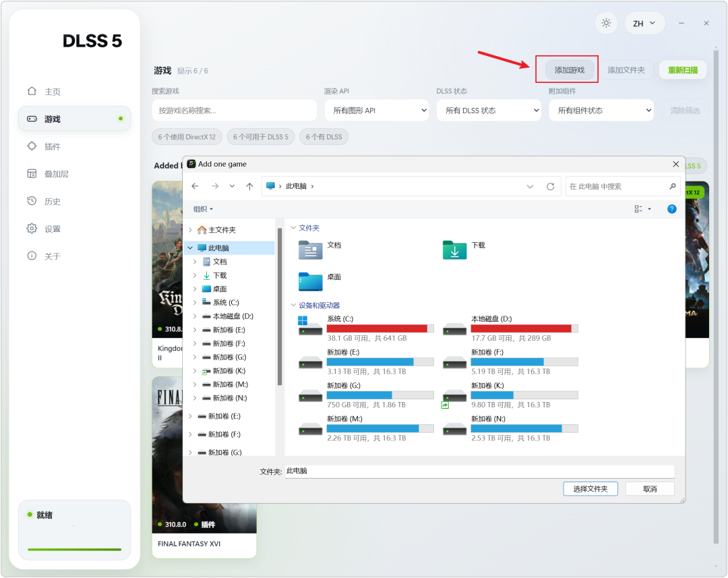Open the 组织 menu
This screenshot has width=728, height=578.
coord(203,209)
